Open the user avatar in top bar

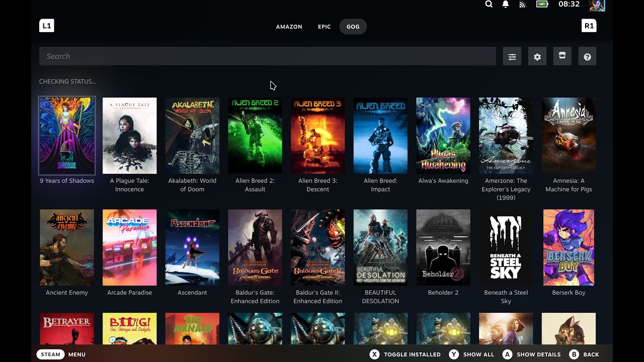597,5
